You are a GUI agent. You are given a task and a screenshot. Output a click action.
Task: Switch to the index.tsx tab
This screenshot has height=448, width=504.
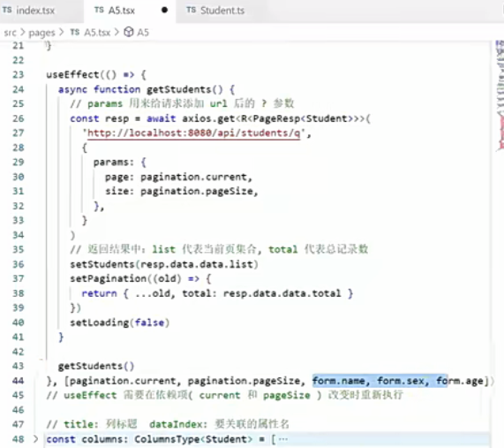pos(35,11)
